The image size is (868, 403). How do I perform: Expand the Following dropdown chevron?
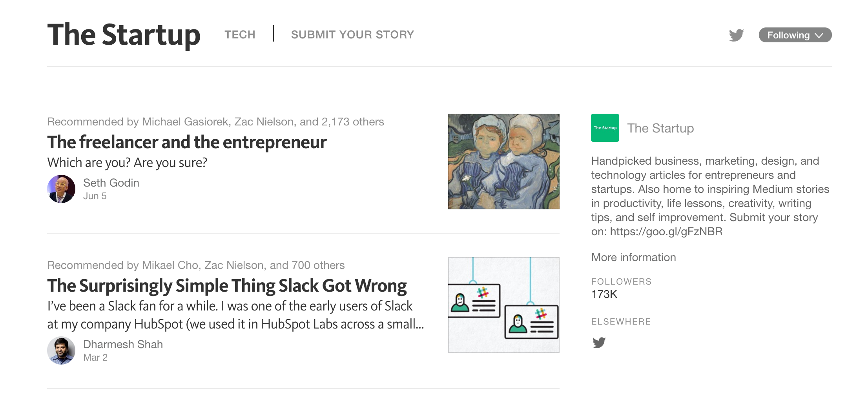coord(819,35)
